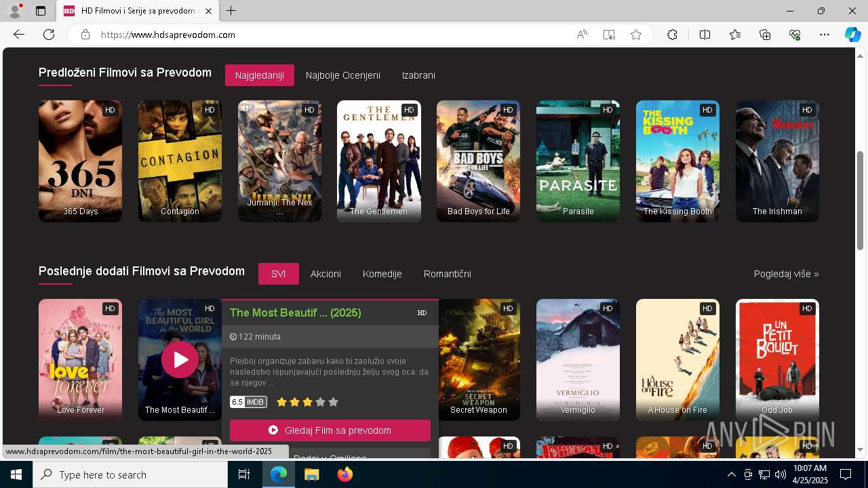This screenshot has height=488, width=868.
Task: Open browser profile icon
Action: coord(15,11)
